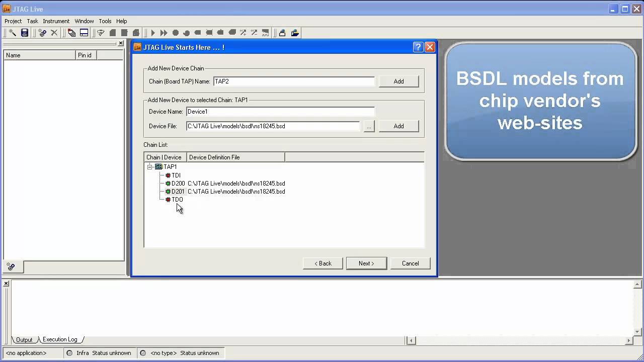The width and height of the screenshot is (644, 362).
Task: Click the browse (...) button for Device File
Action: point(369,126)
